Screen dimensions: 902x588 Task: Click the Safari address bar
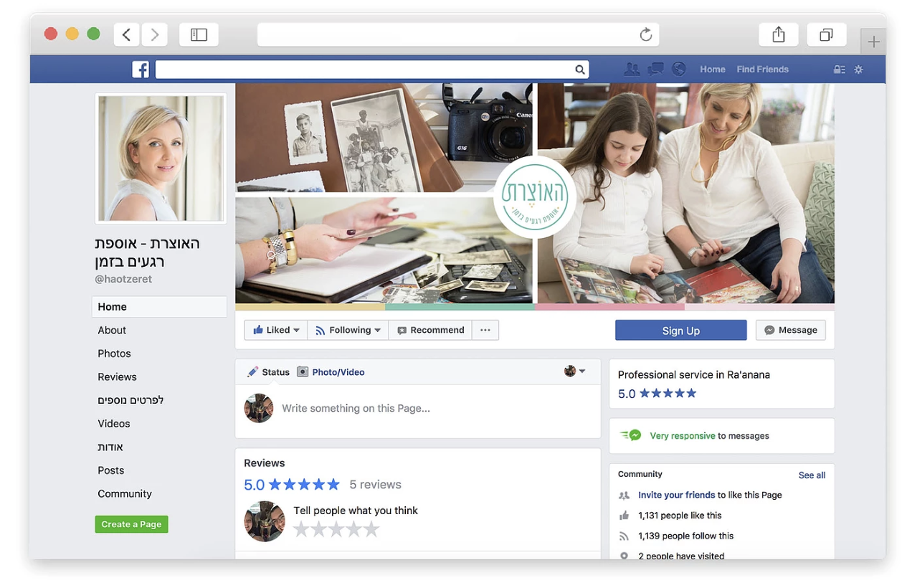[x=457, y=34]
